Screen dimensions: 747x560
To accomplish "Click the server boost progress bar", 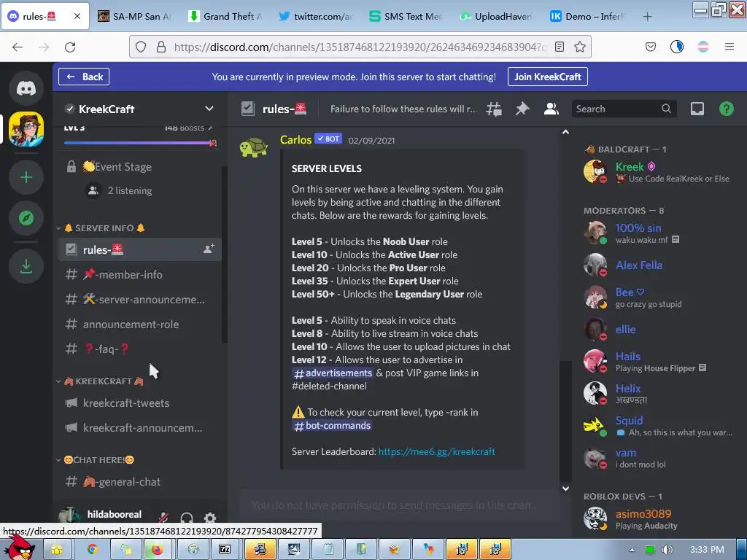I will click(x=140, y=143).
